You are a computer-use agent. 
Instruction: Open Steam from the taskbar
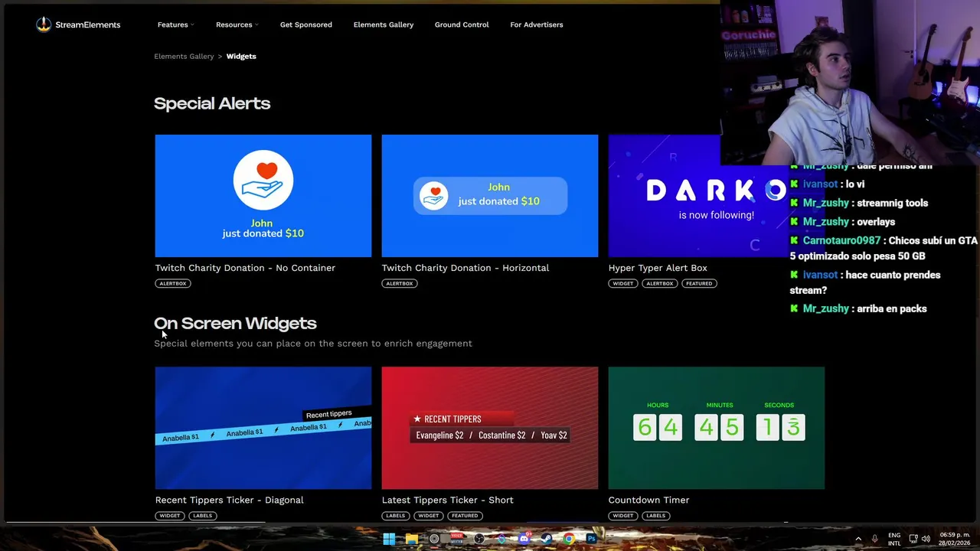tap(546, 539)
